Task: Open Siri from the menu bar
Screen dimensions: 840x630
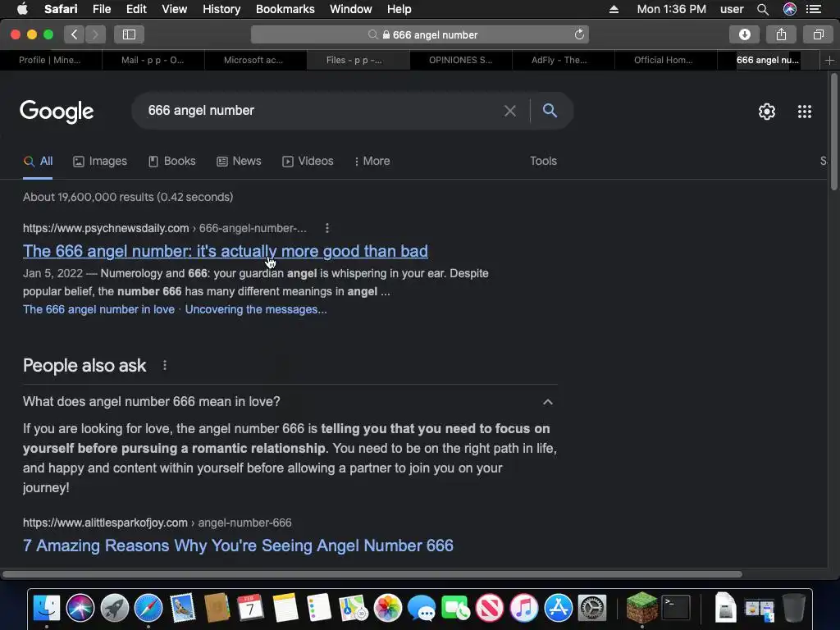Action: coord(790,9)
